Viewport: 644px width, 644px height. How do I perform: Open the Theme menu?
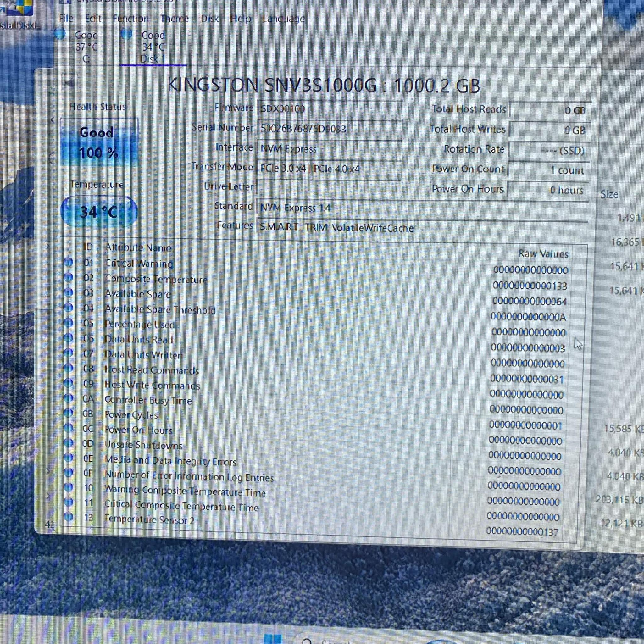click(x=174, y=19)
